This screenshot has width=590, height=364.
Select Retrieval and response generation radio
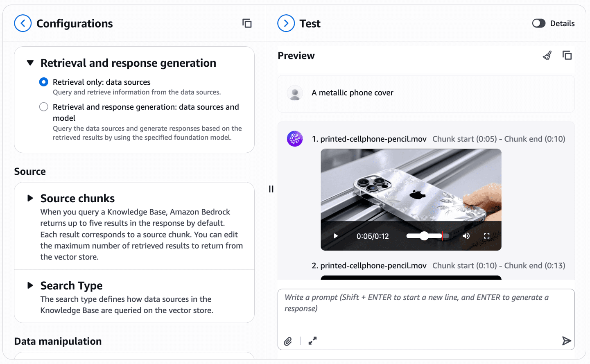tap(44, 107)
